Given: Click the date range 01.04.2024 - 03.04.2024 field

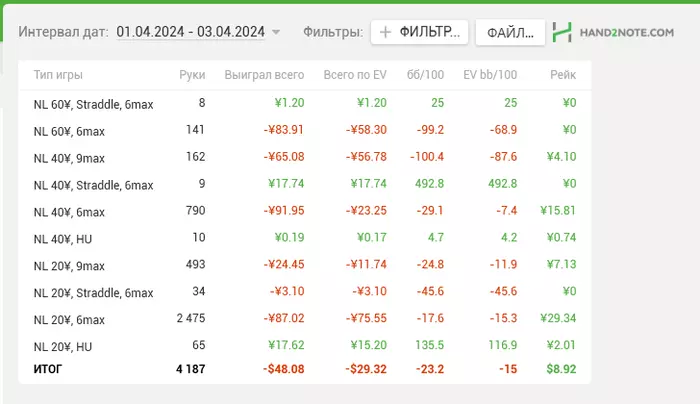Looking at the screenshot, I should (x=190, y=32).
